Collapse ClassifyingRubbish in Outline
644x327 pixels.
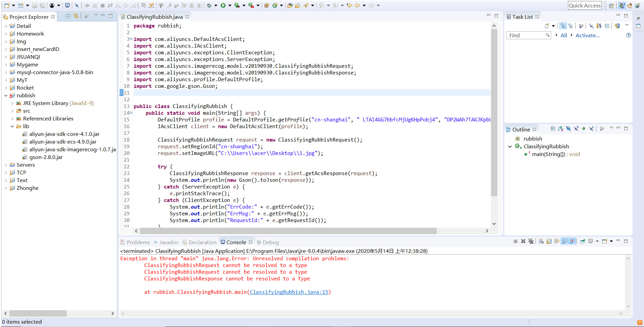510,147
